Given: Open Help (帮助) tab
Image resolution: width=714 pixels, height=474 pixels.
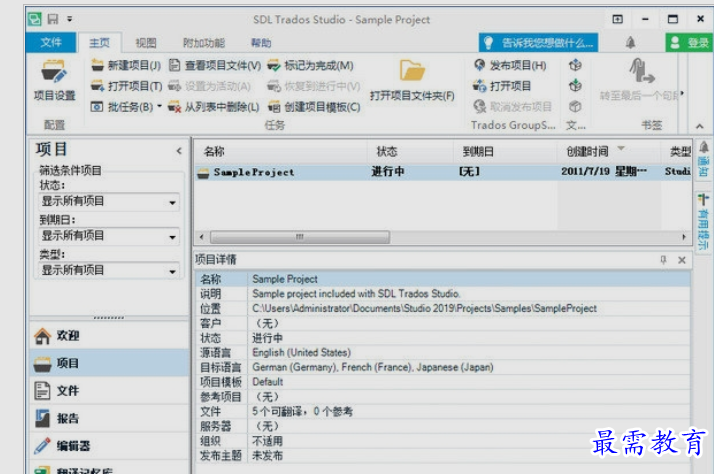Looking at the screenshot, I should (x=261, y=43).
